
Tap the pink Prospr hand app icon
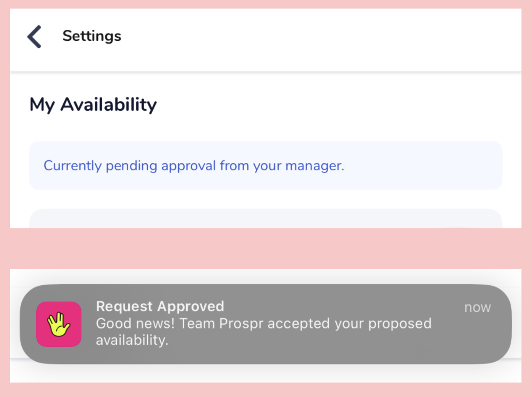59,324
